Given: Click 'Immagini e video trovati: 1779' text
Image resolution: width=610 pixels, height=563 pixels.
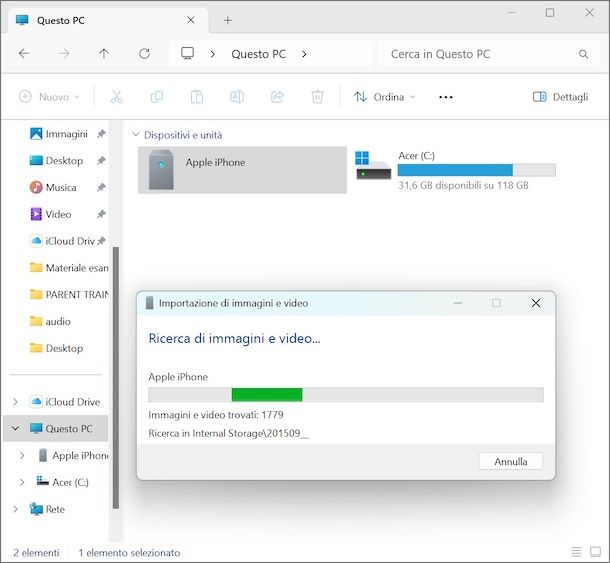Looking at the screenshot, I should point(216,415).
